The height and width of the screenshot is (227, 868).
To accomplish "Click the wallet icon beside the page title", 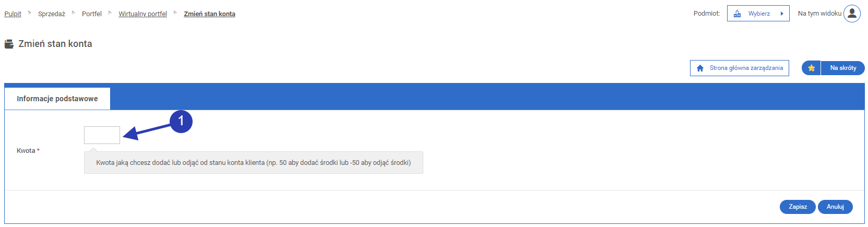I will [x=9, y=44].
